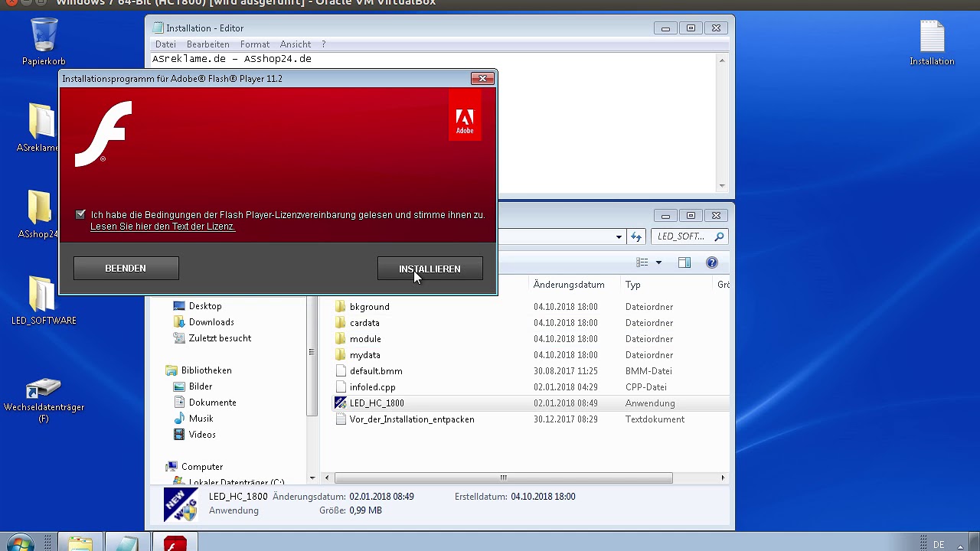Click the Adobe logo in Flash installer

(x=465, y=116)
